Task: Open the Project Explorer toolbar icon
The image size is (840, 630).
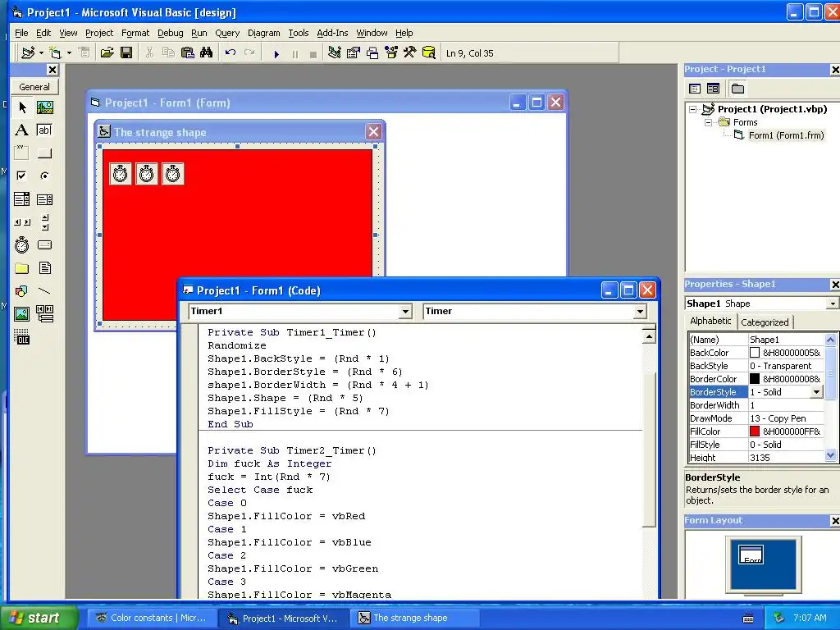Action: click(x=335, y=52)
